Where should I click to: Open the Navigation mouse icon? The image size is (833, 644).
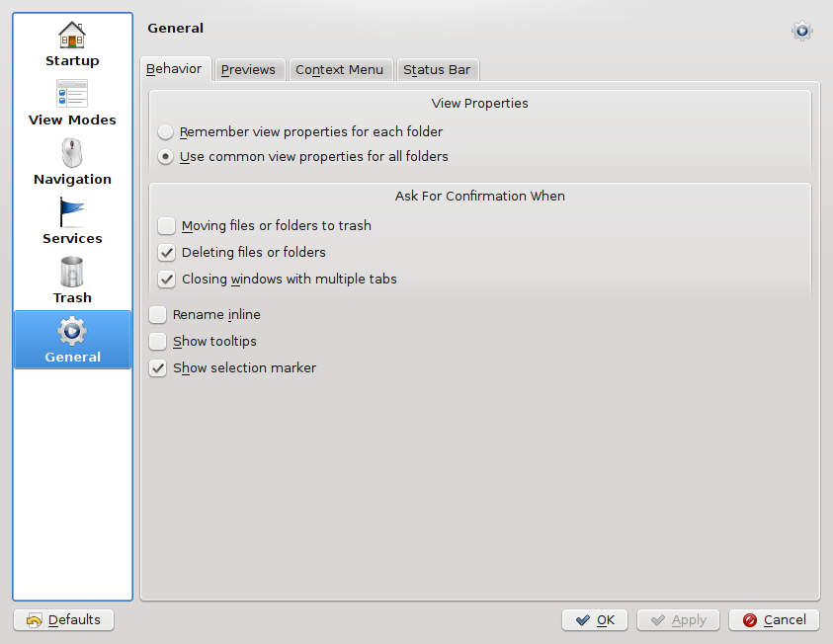(72, 154)
